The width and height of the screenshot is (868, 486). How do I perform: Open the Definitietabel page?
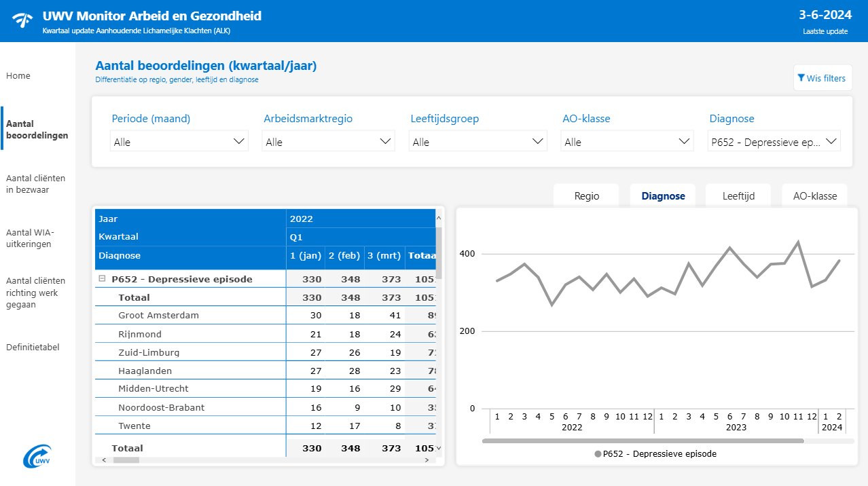click(x=33, y=347)
